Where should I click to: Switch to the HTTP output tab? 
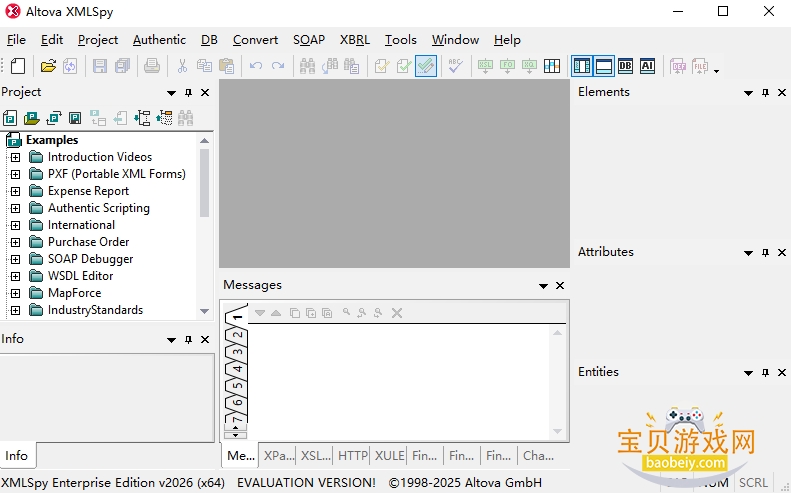[352, 456]
